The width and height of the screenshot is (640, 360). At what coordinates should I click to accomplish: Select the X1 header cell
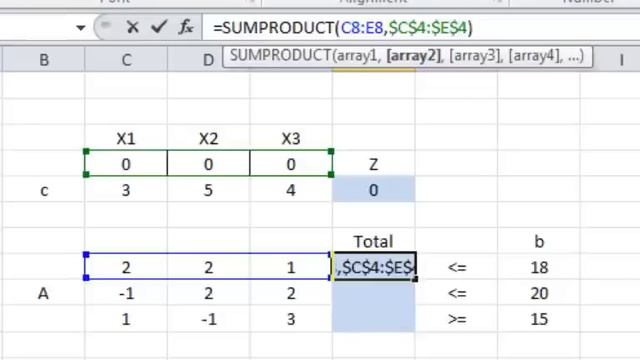point(126,138)
